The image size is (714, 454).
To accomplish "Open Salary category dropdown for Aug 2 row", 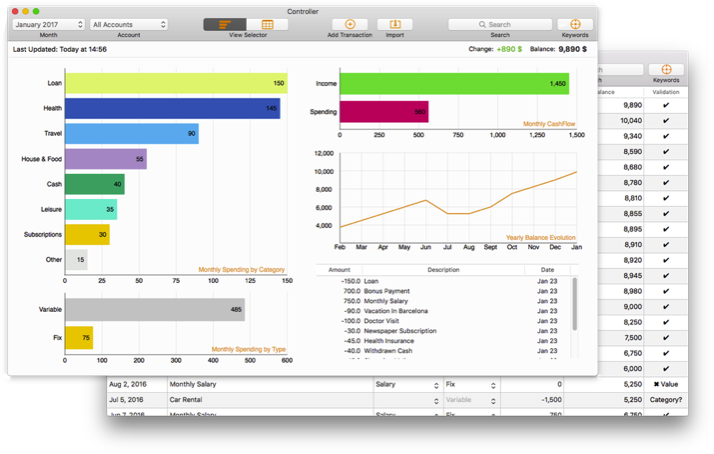I will 407,385.
